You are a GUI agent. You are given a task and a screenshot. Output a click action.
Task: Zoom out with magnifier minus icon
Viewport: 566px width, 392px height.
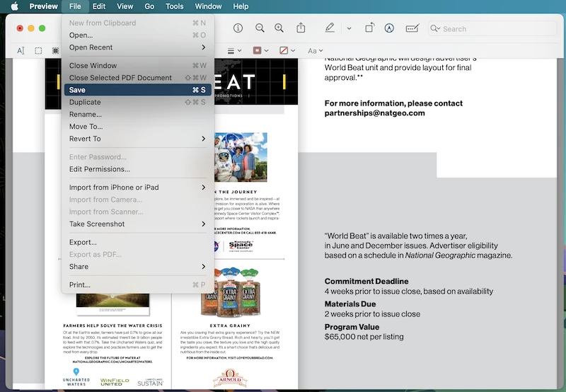coord(260,28)
